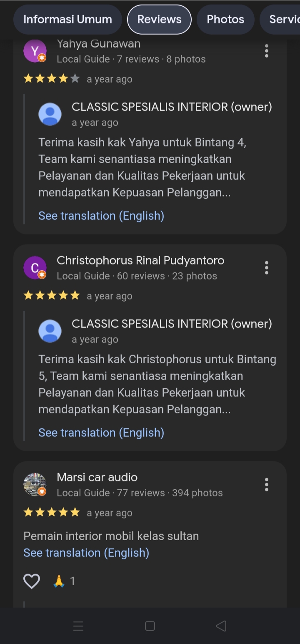
Task: Tap the praying hands reaction emoji
Action: click(59, 581)
